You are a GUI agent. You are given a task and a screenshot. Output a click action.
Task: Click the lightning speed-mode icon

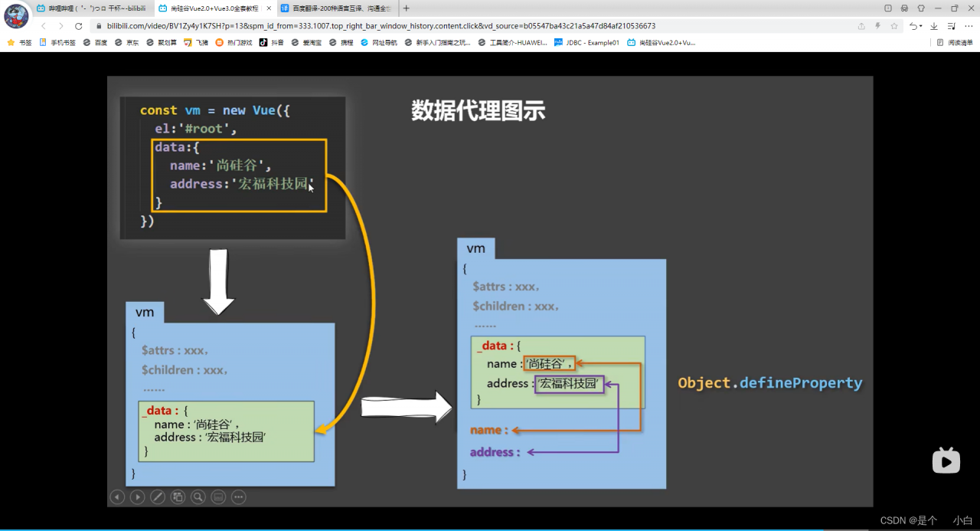(x=877, y=25)
